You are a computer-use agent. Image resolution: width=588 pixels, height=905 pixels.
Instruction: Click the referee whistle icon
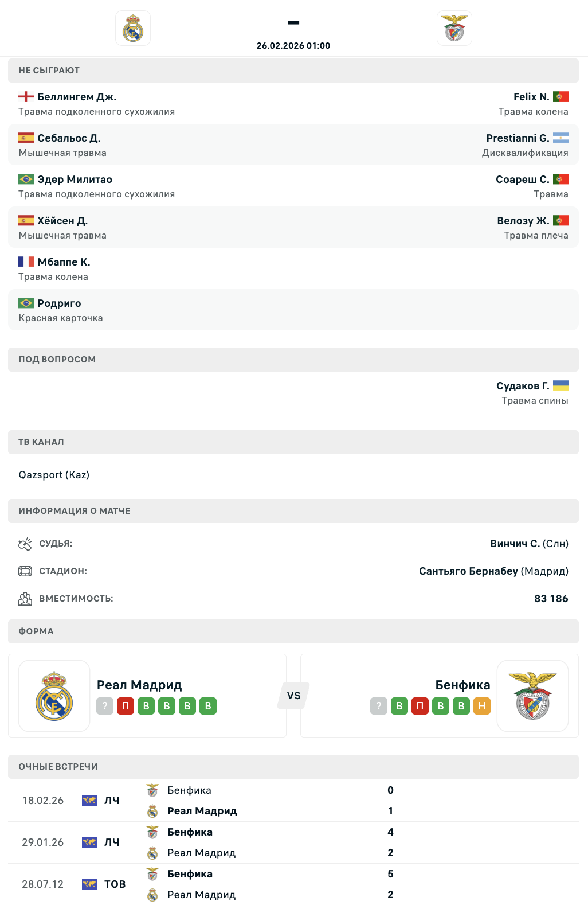click(25, 544)
